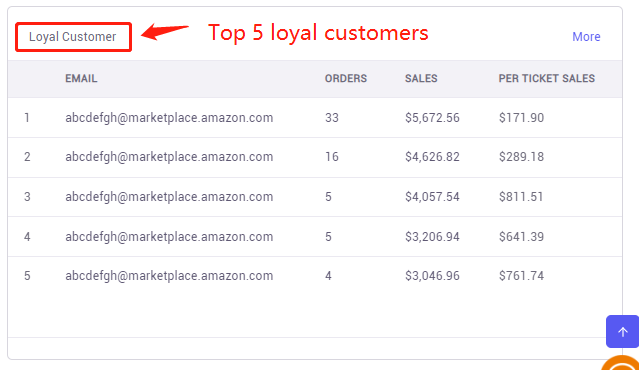
Task: Select the rank 4 customer email
Action: coord(169,237)
